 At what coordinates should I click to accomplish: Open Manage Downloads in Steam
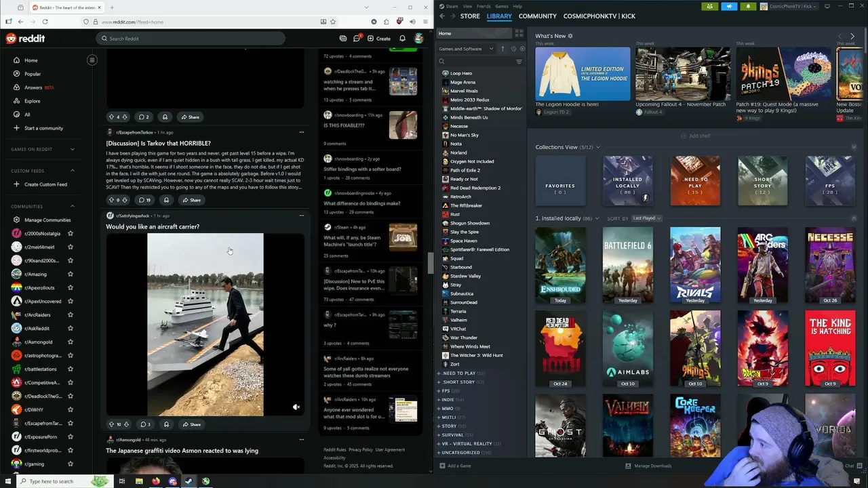[648, 466]
